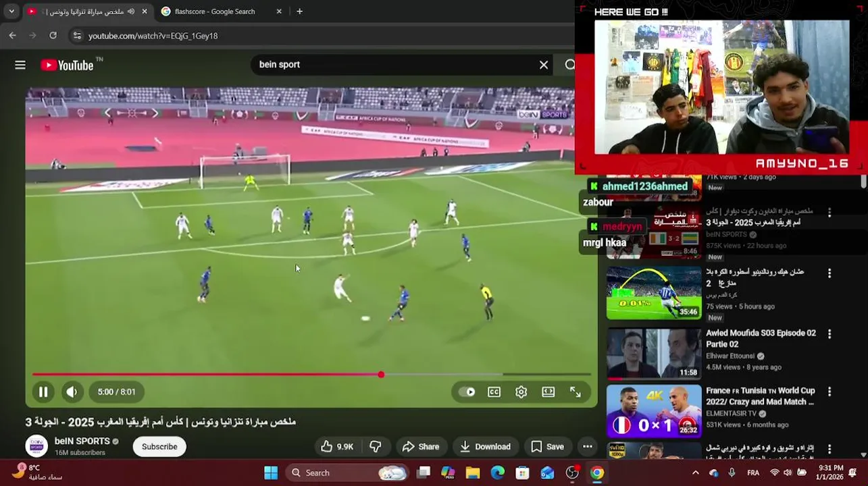Download the video
The image size is (868, 486).
pos(485,447)
